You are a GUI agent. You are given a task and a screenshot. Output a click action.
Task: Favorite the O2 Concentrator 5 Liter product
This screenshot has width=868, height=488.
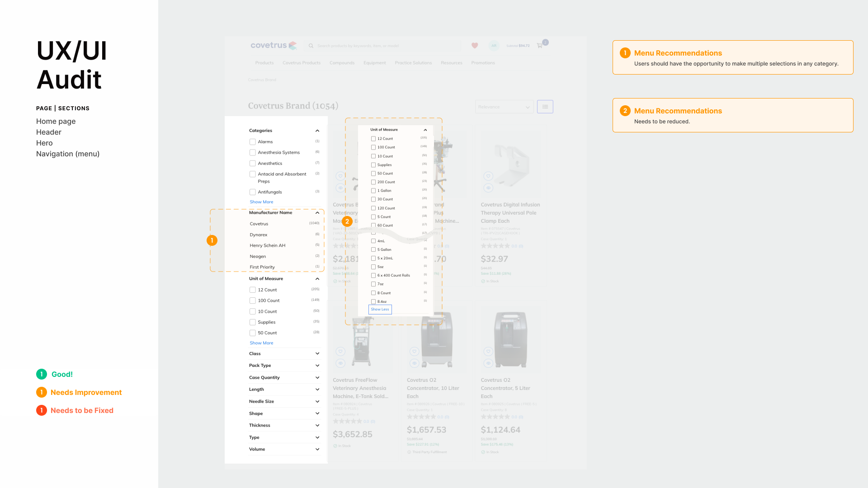488,351
